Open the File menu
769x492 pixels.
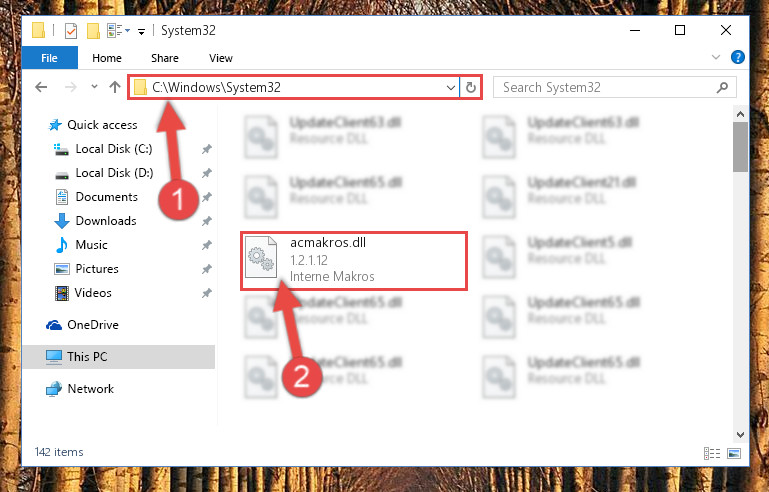tap(50, 58)
